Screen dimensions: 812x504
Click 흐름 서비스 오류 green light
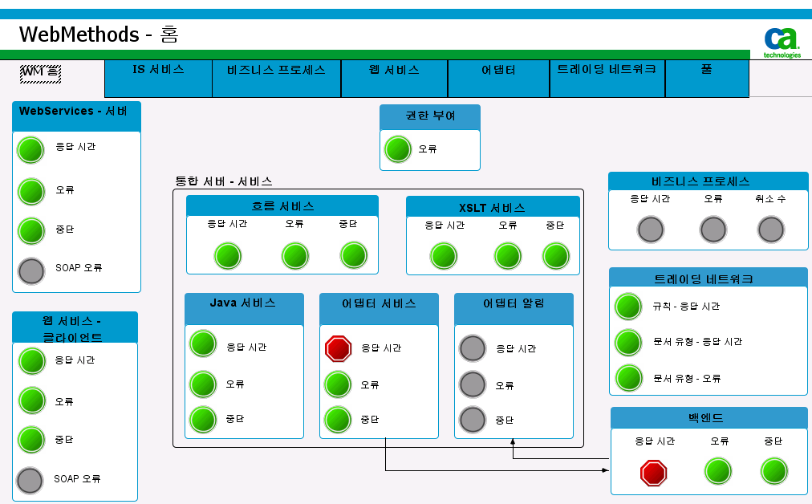tap(295, 256)
